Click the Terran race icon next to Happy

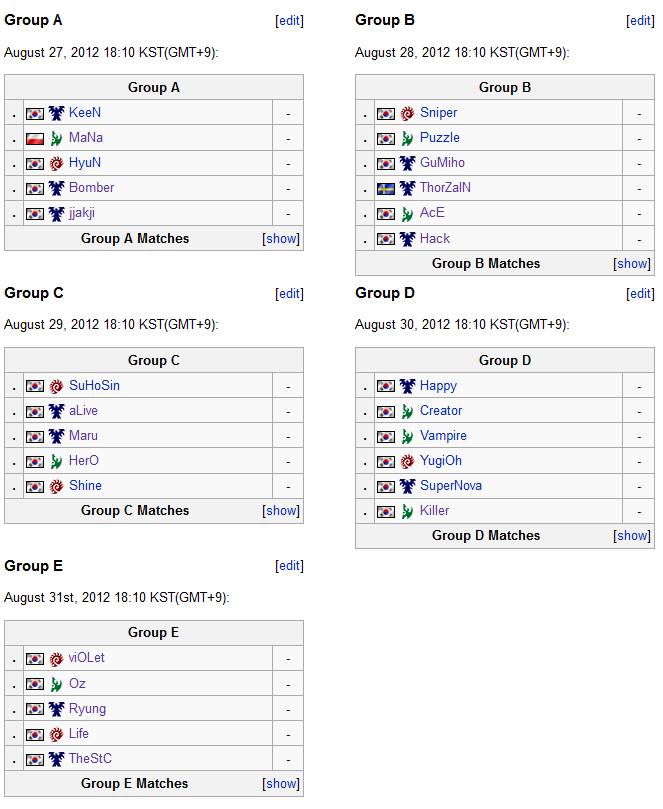(x=407, y=386)
